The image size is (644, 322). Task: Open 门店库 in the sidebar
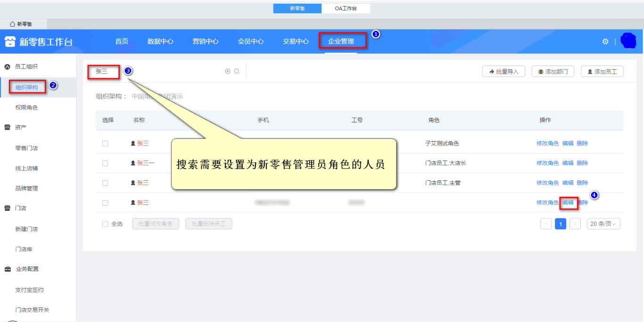(24, 250)
